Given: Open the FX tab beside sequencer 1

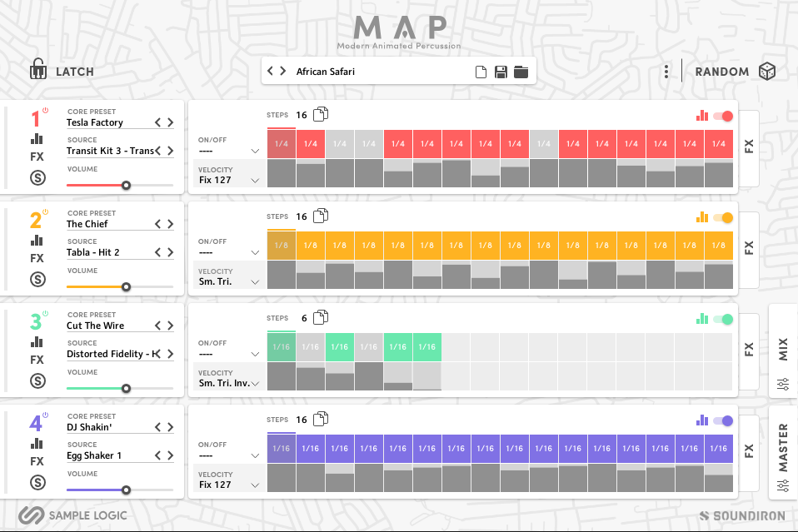Looking at the screenshot, I should point(749,147).
